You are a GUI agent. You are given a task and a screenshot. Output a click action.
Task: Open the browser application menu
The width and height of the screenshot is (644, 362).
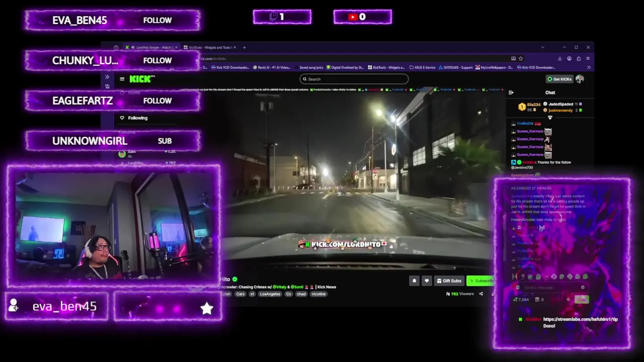click(x=588, y=58)
